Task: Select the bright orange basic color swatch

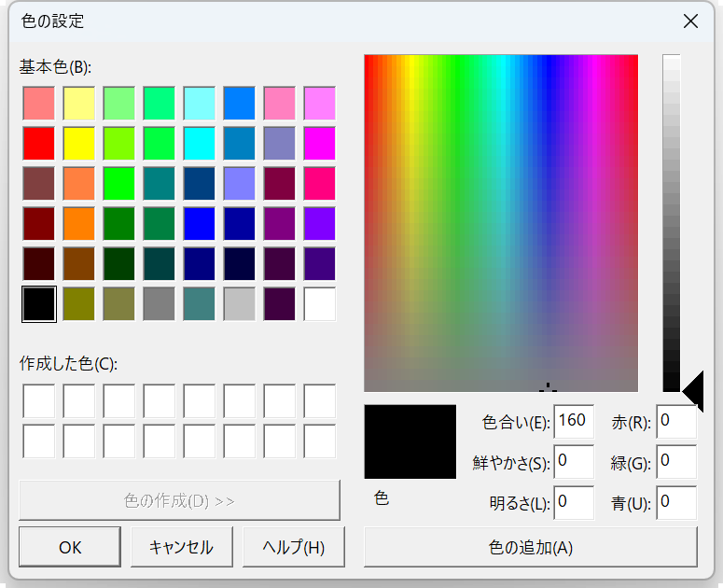Action: (79, 224)
